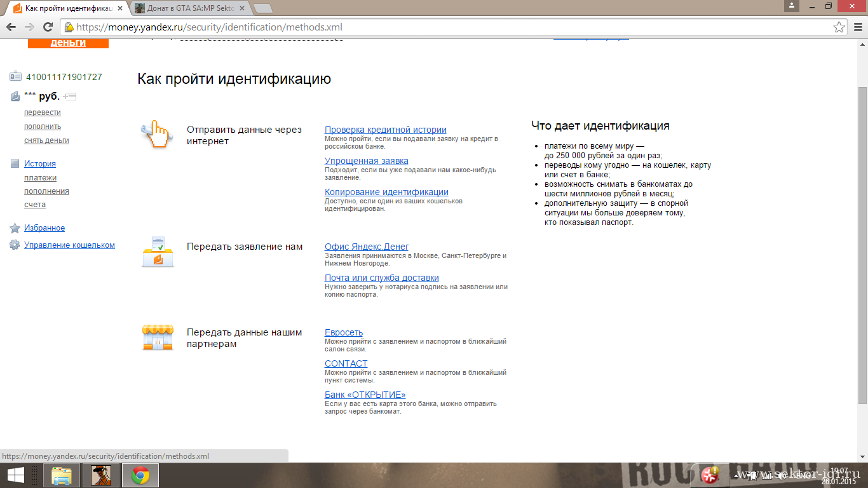Click the red tray notification icon
This screenshot has width=868, height=488.
coord(710,474)
